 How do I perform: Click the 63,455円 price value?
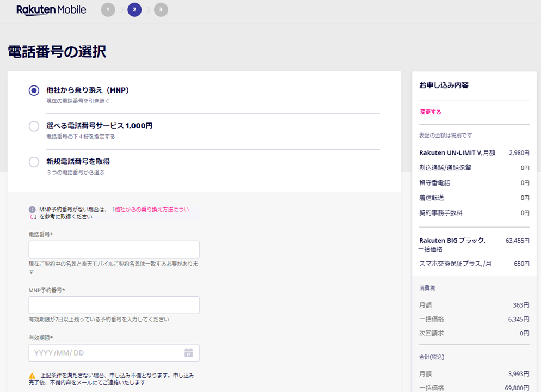[517, 241]
